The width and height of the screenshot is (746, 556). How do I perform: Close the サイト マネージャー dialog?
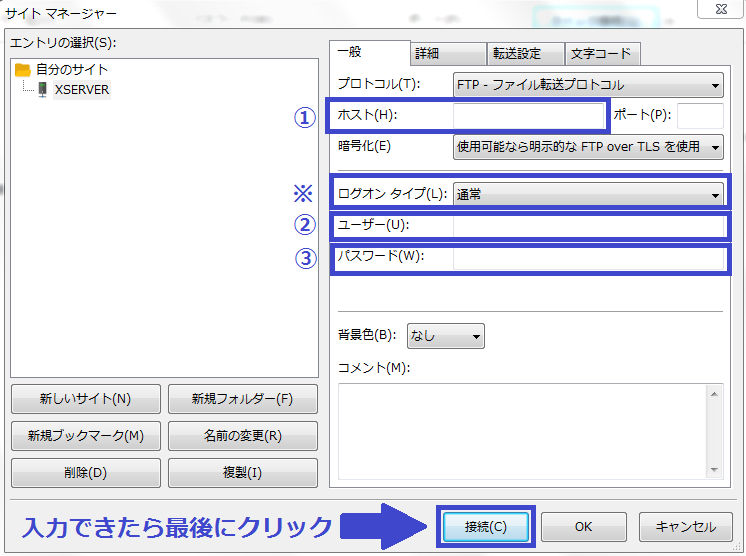click(719, 12)
